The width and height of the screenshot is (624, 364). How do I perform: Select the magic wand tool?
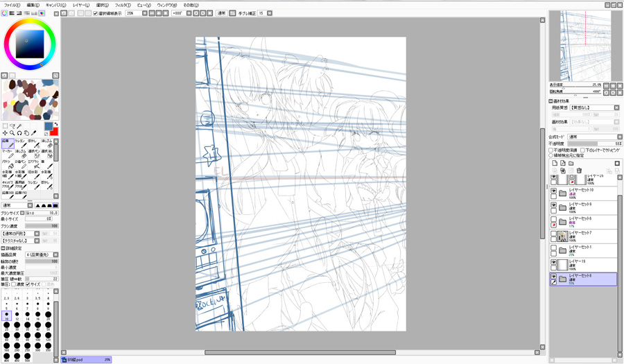coord(19,126)
